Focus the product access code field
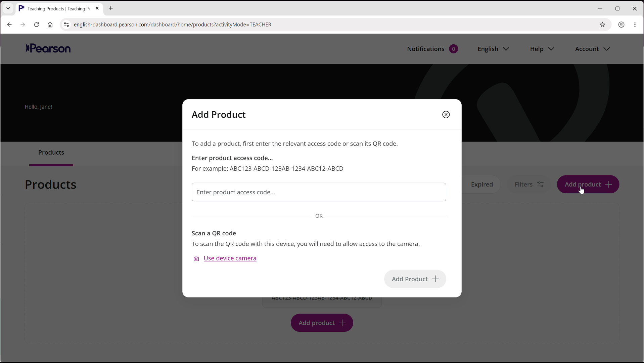644x363 pixels. 319,192
